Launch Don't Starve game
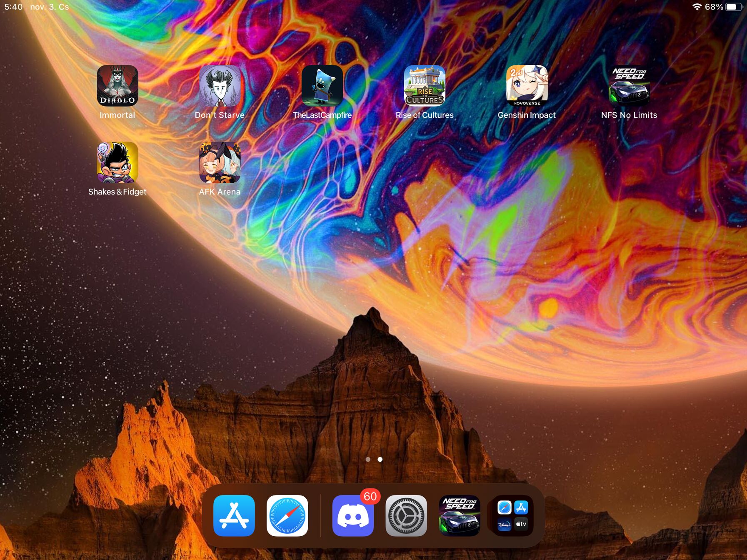Screen dimensions: 747x560 coord(220,85)
